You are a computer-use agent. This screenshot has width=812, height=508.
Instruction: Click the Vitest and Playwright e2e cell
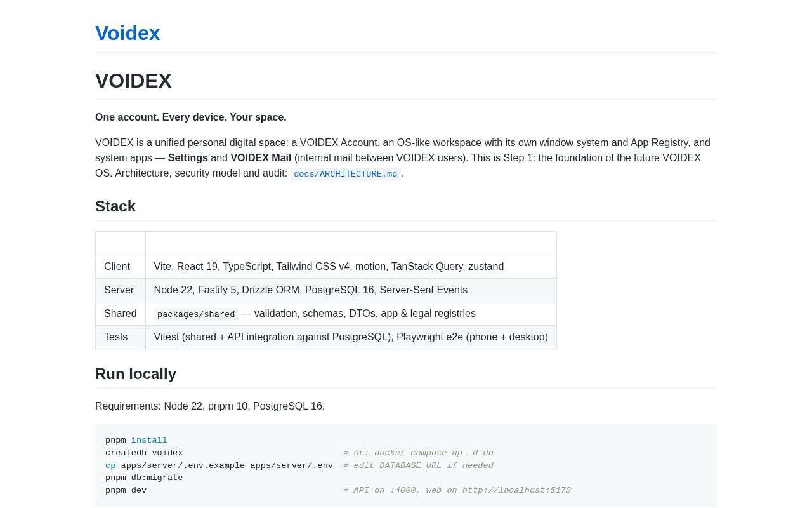click(351, 337)
